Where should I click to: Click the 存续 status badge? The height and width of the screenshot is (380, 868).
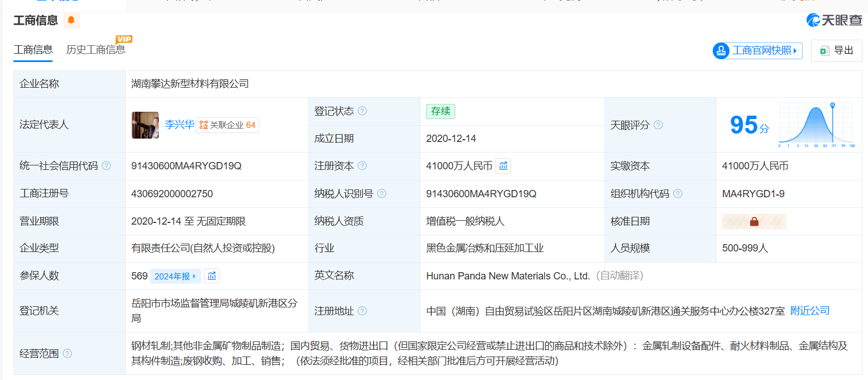(441, 111)
